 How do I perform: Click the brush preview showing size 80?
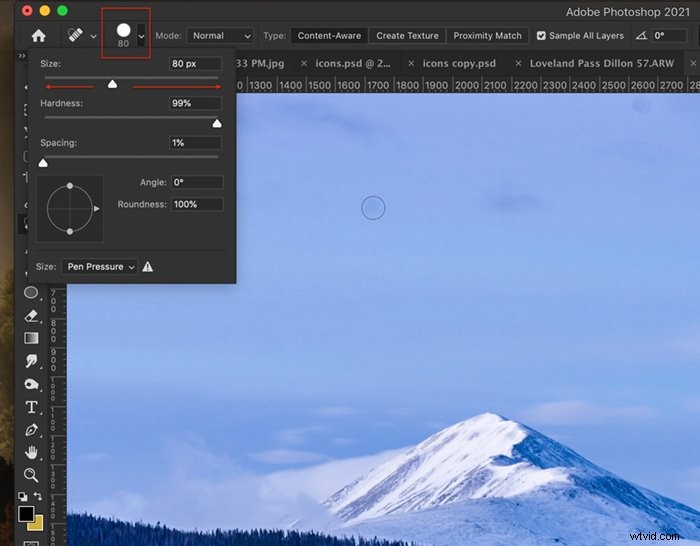pos(124,35)
